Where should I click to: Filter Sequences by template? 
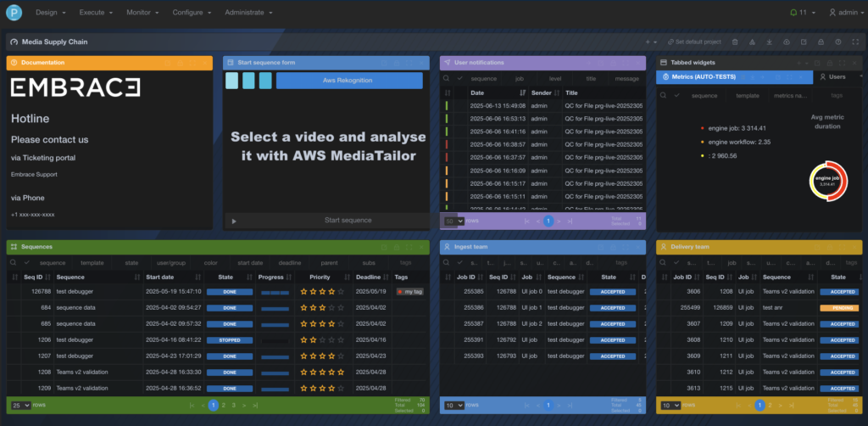pos(92,262)
